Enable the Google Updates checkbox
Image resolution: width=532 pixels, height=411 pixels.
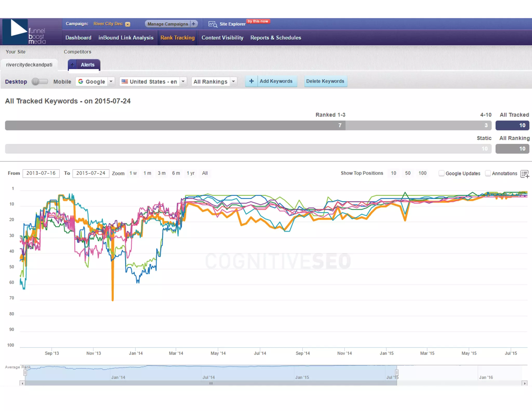pyautogui.click(x=441, y=173)
